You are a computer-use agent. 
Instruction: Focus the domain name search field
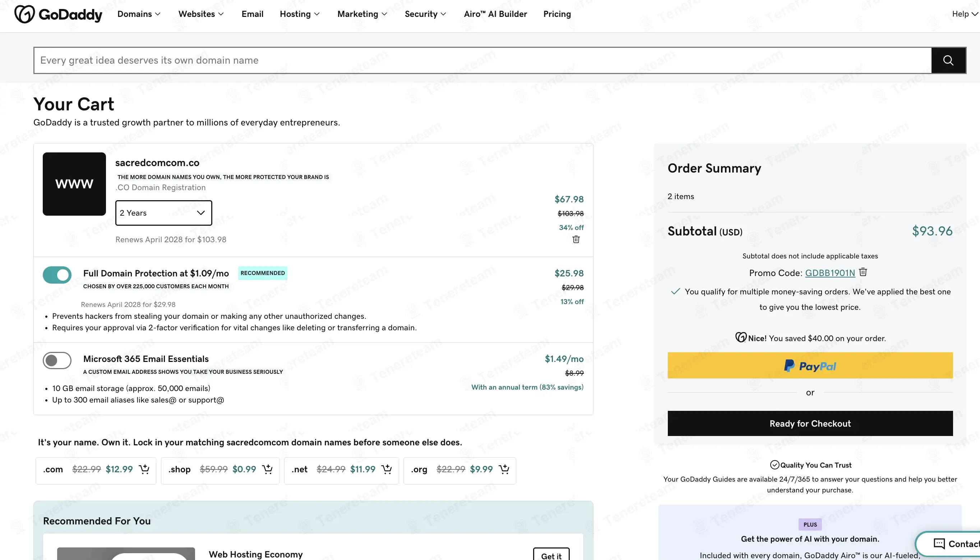click(482, 60)
